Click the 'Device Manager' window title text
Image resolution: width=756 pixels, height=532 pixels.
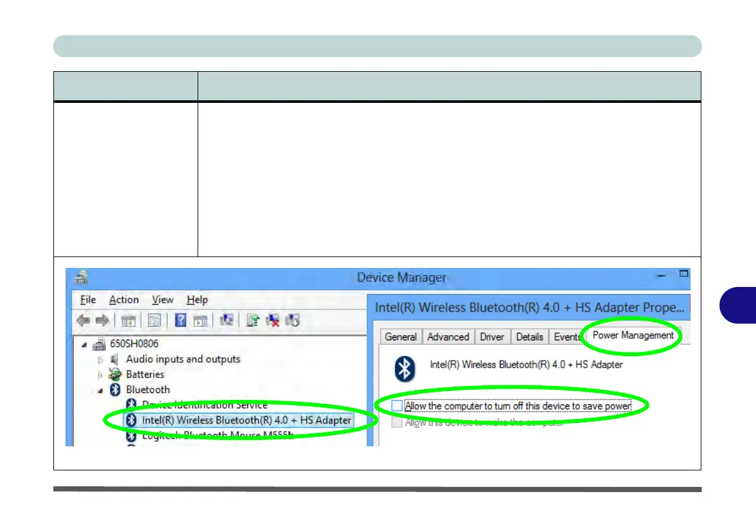[x=402, y=277]
